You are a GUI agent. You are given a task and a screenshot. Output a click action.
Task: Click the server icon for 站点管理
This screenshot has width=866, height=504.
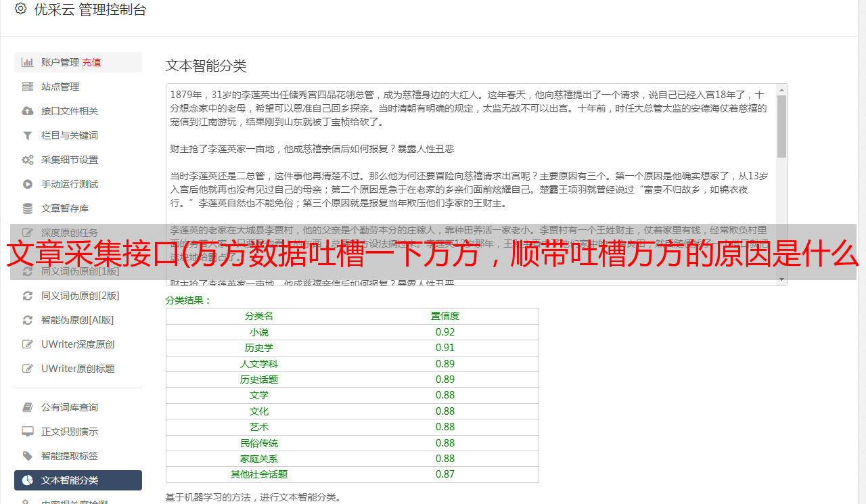tap(28, 87)
